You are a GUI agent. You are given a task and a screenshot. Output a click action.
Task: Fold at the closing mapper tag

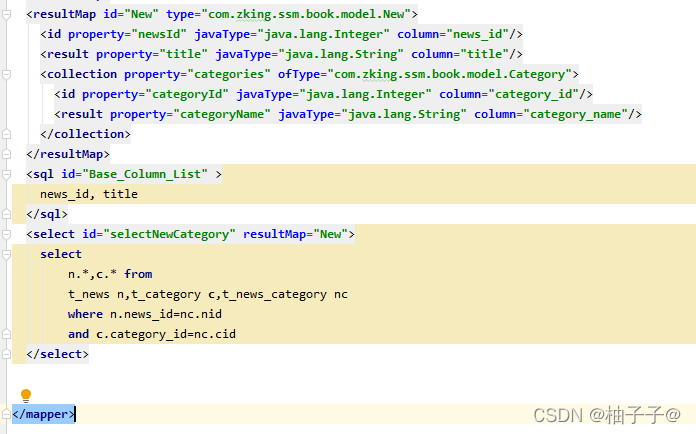pos(6,414)
